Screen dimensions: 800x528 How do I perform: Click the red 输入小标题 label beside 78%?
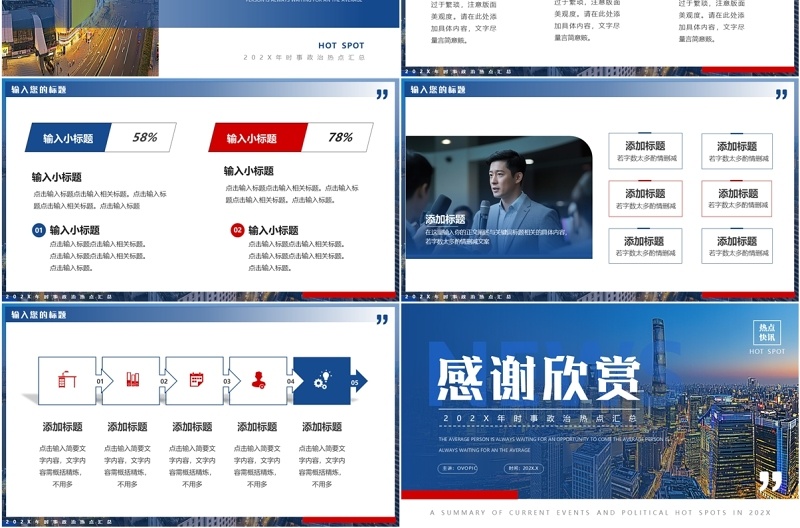(x=258, y=138)
